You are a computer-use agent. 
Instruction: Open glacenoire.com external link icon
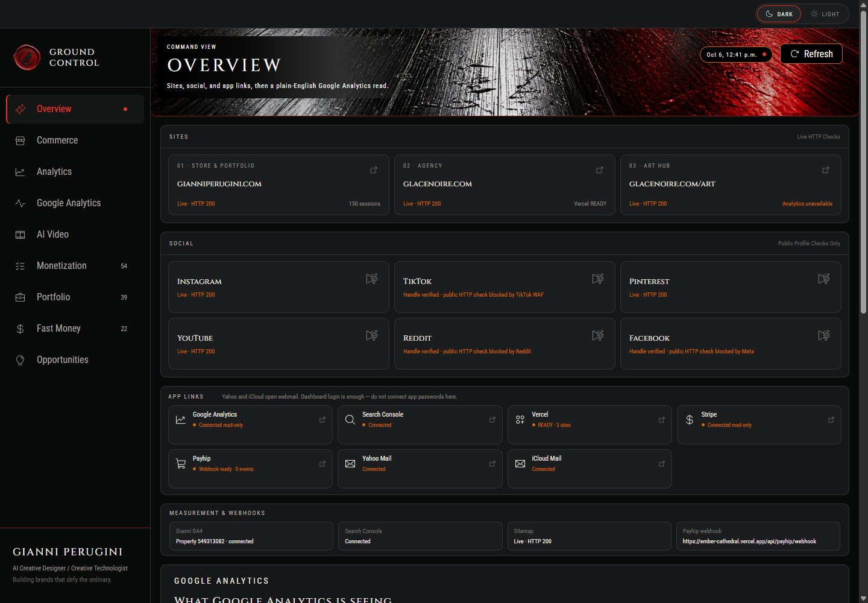(600, 170)
